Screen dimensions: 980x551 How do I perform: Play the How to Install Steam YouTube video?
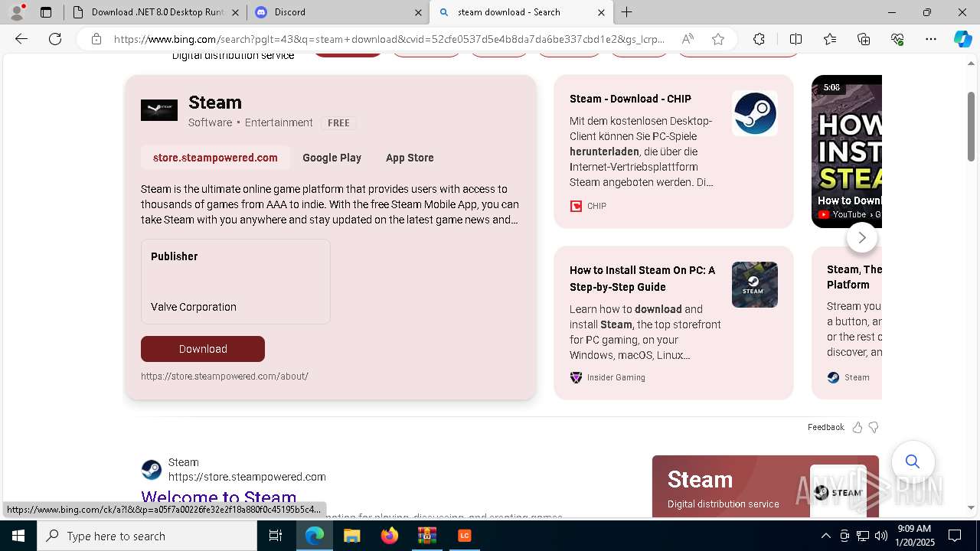tap(847, 152)
